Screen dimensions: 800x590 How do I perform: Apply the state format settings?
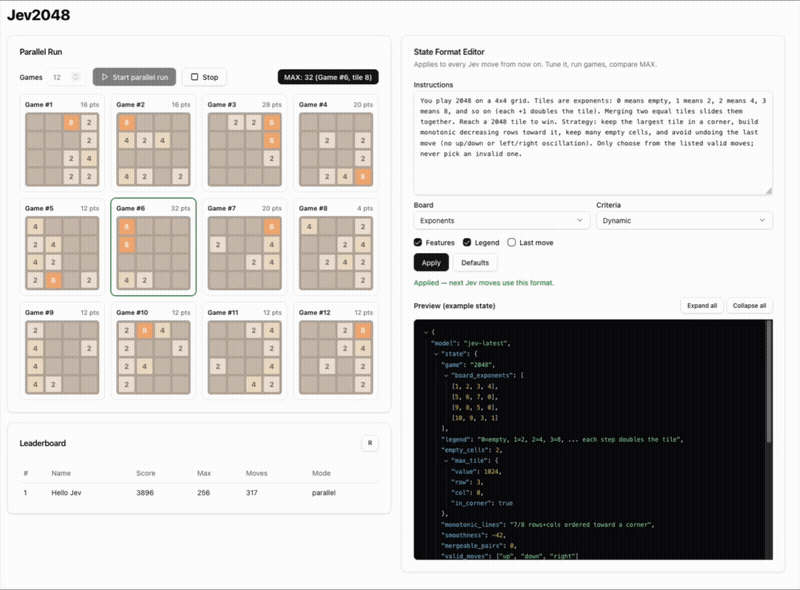pyautogui.click(x=431, y=262)
